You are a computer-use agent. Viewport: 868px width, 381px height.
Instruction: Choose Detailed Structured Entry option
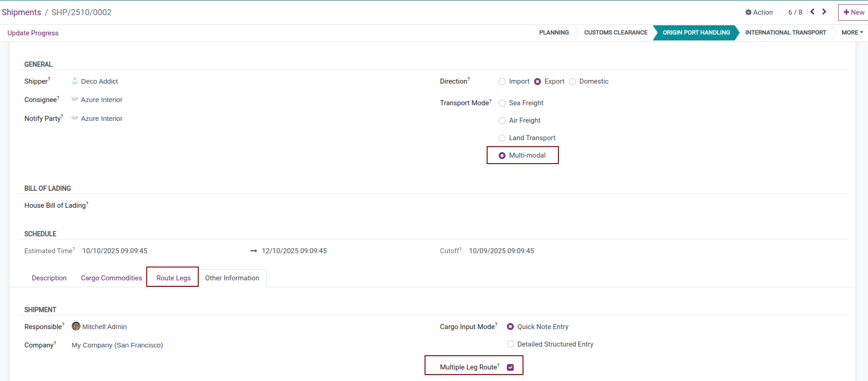[x=510, y=344]
